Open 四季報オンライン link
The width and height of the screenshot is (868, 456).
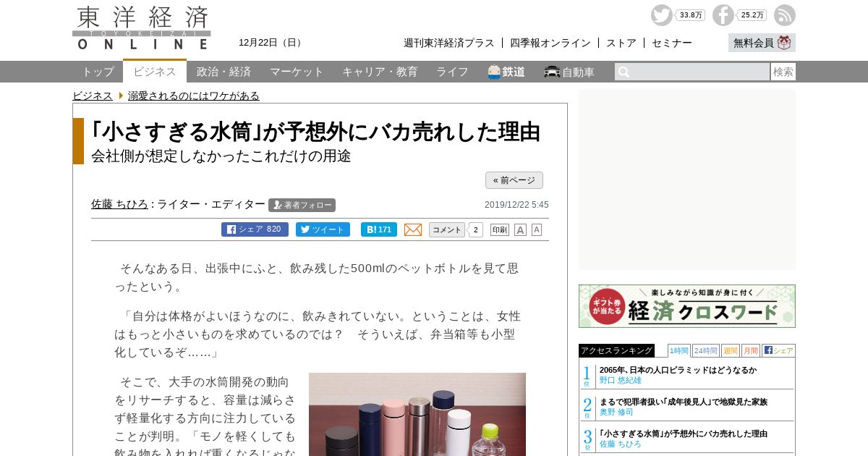(550, 43)
